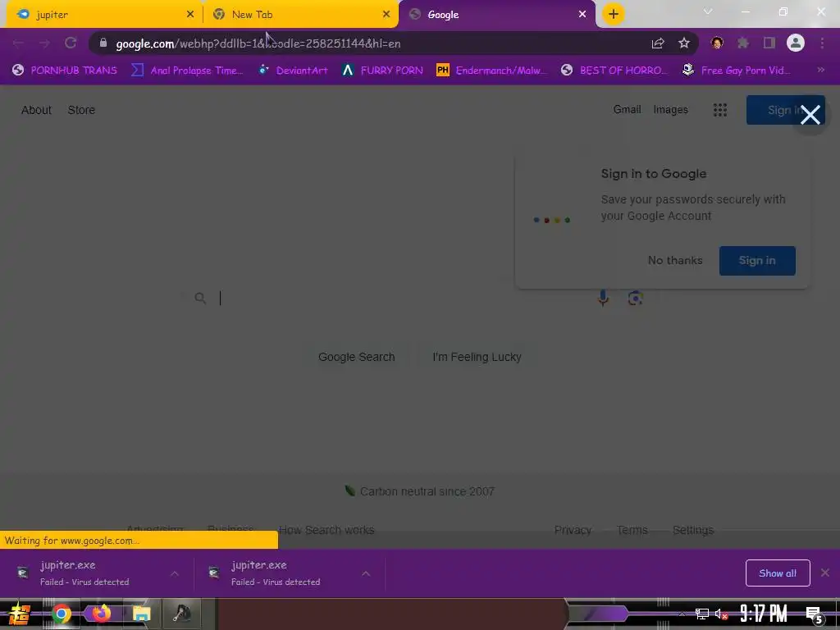Open network status tray icon
Viewport: 840px width, 630px height.
[x=702, y=614]
